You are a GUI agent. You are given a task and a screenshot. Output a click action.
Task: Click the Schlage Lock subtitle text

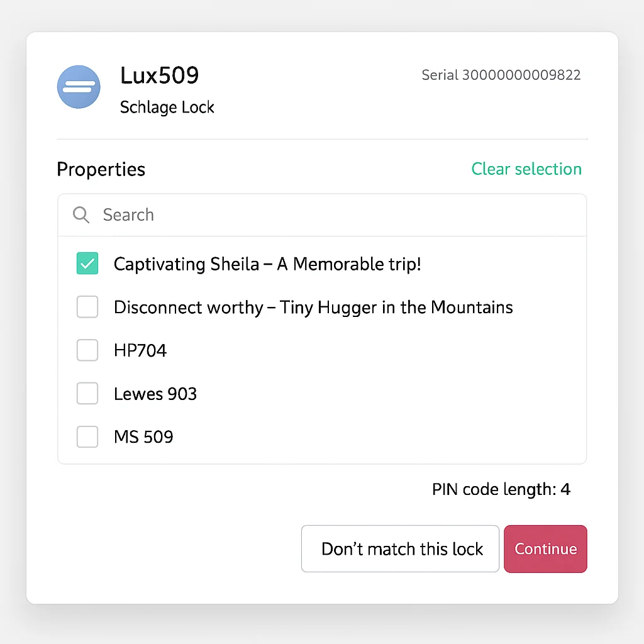pyautogui.click(x=167, y=108)
